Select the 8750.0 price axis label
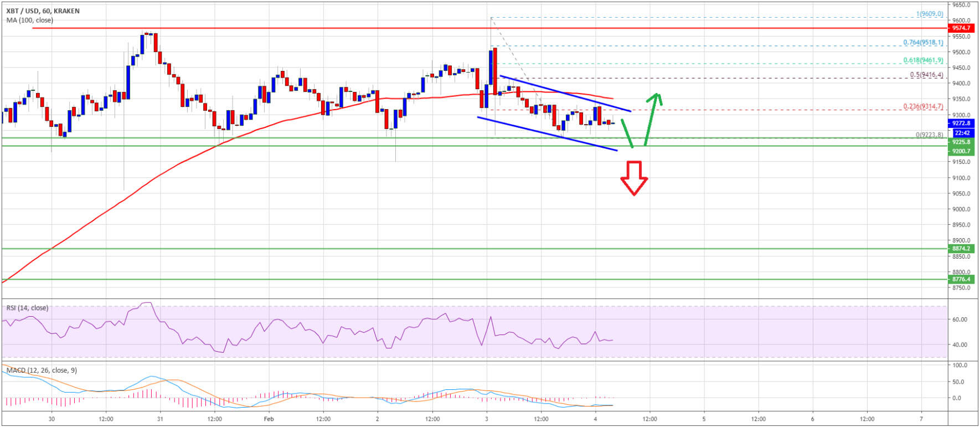 coord(961,288)
